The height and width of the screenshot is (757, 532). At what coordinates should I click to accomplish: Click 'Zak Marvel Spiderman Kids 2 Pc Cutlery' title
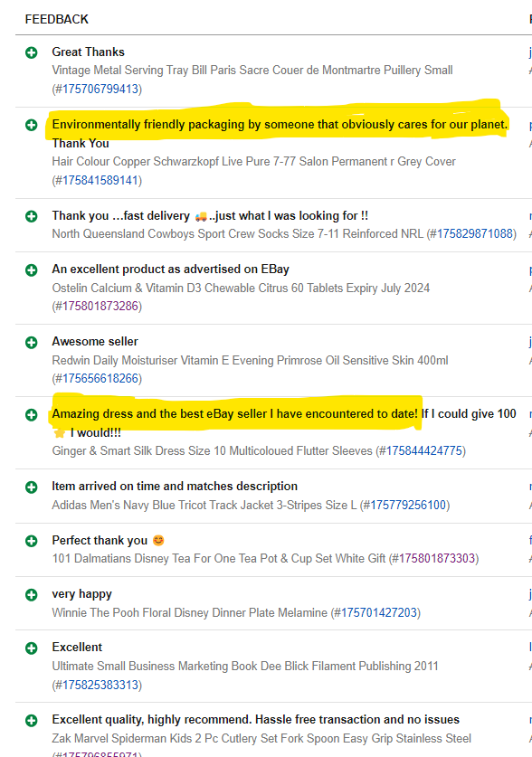pos(261,739)
